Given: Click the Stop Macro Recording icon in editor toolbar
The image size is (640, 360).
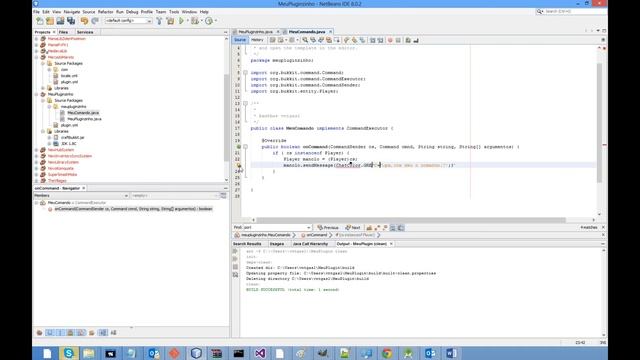Looking at the screenshot, I should [398, 40].
